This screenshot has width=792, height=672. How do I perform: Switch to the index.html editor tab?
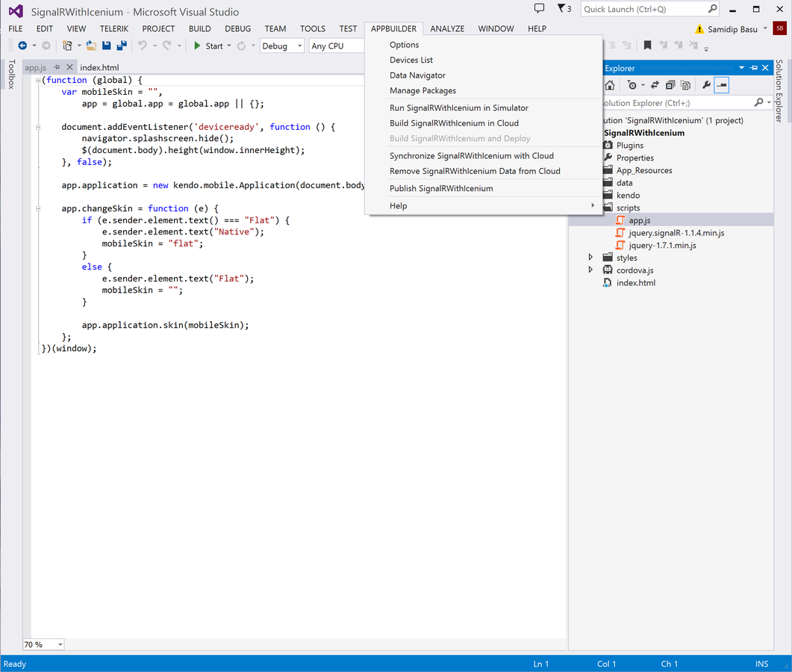(99, 68)
